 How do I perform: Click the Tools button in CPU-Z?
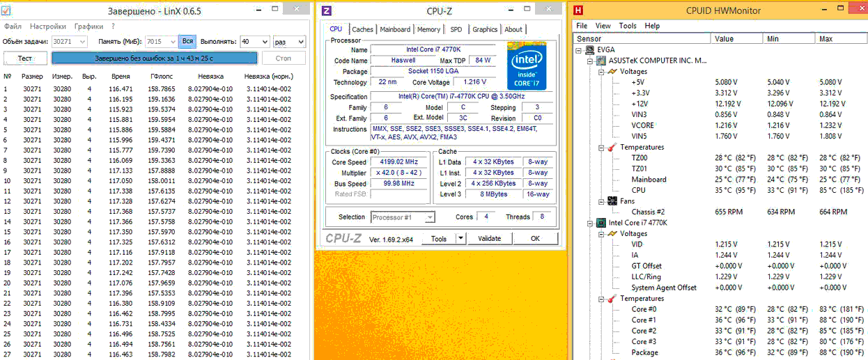(x=439, y=238)
